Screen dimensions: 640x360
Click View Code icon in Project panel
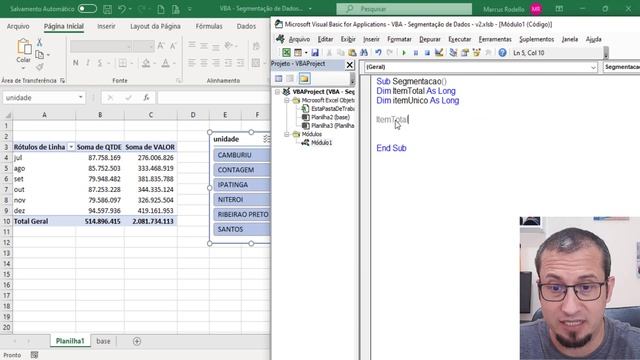point(279,78)
